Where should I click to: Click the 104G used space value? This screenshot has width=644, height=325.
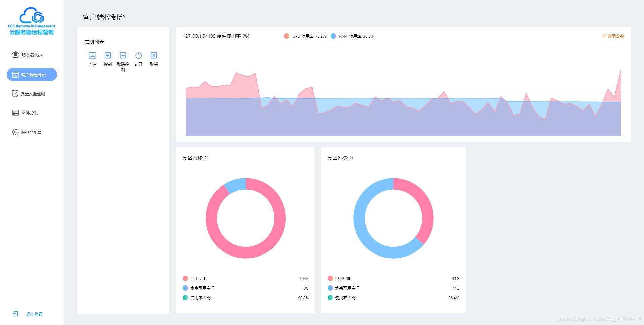(304, 279)
